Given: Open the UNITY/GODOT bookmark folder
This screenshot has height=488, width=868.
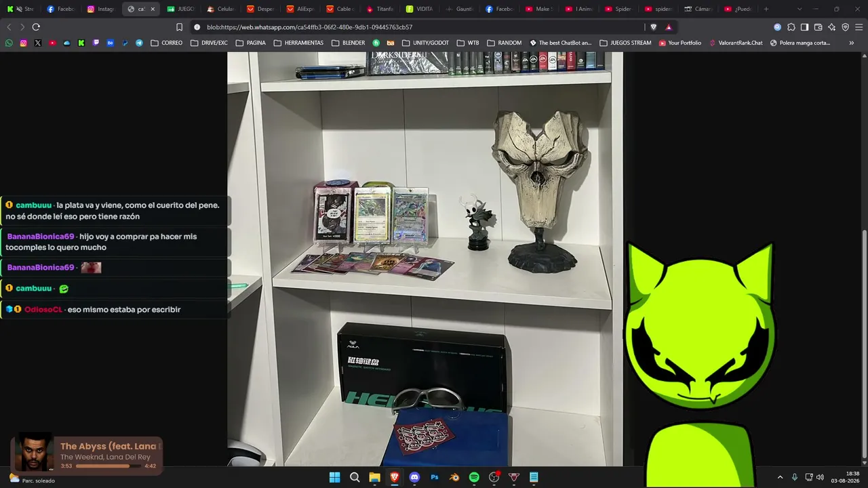Looking at the screenshot, I should click(x=425, y=43).
